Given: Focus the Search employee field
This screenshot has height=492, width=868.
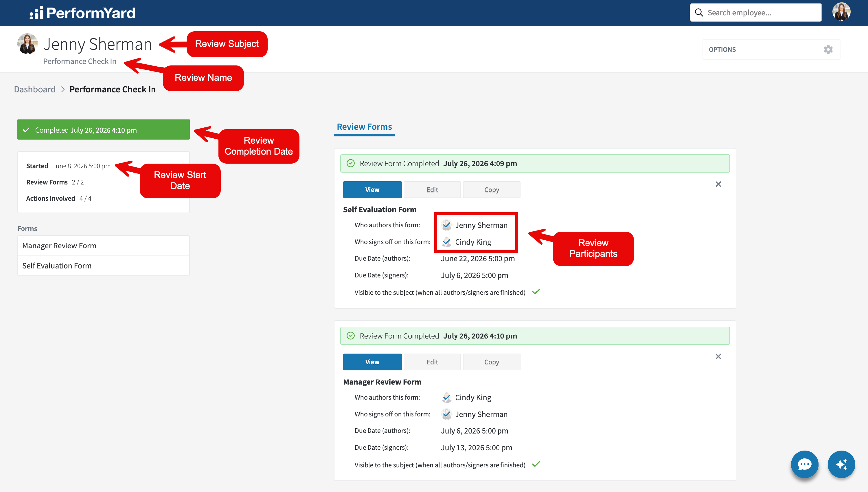Looking at the screenshot, I should click(755, 13).
